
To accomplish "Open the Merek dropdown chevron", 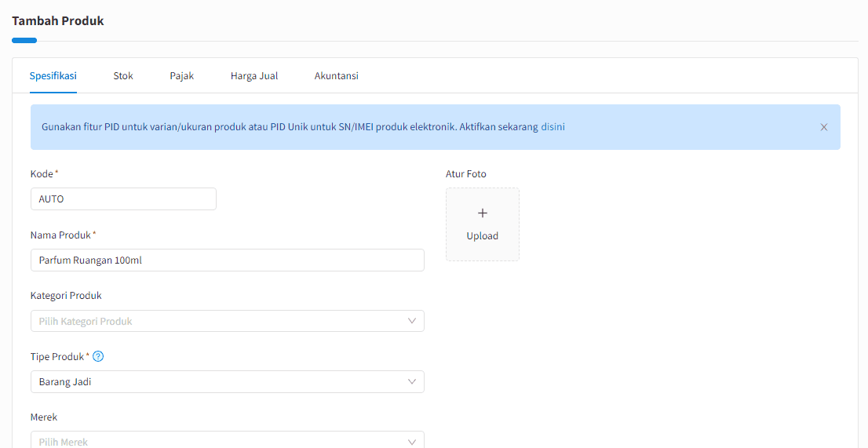I will coord(412,442).
